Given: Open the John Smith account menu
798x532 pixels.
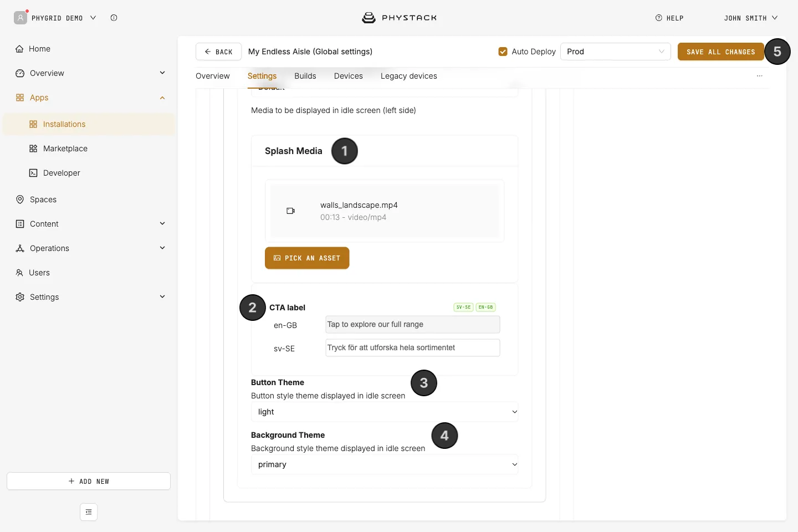Looking at the screenshot, I should [751, 18].
